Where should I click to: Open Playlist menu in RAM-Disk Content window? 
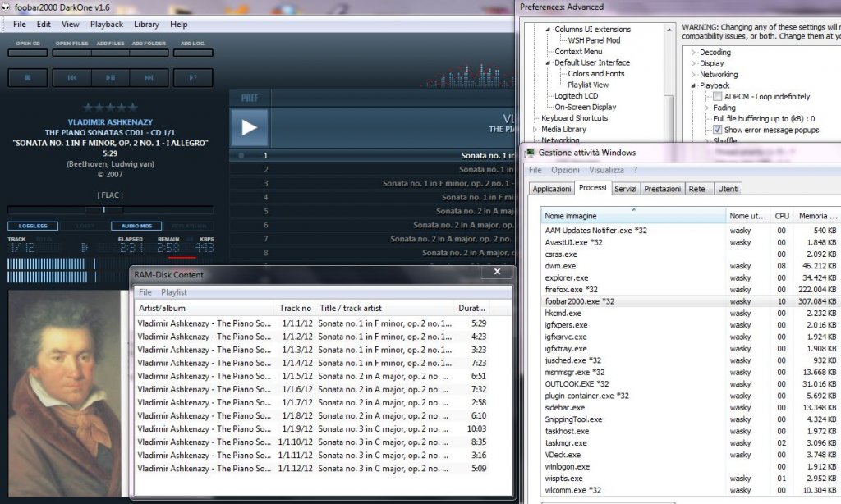pyautogui.click(x=174, y=292)
